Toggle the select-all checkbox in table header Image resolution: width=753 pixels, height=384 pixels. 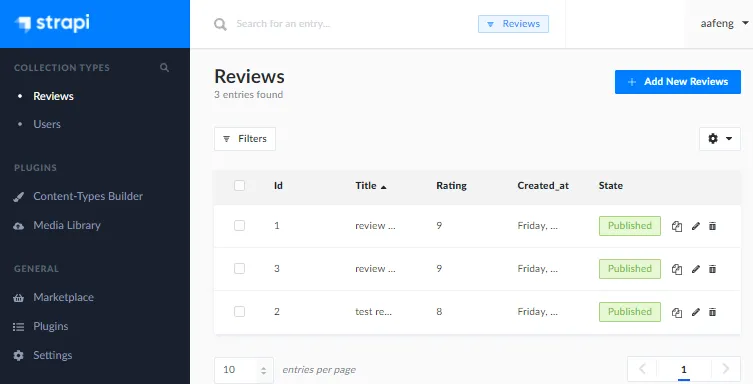239,185
